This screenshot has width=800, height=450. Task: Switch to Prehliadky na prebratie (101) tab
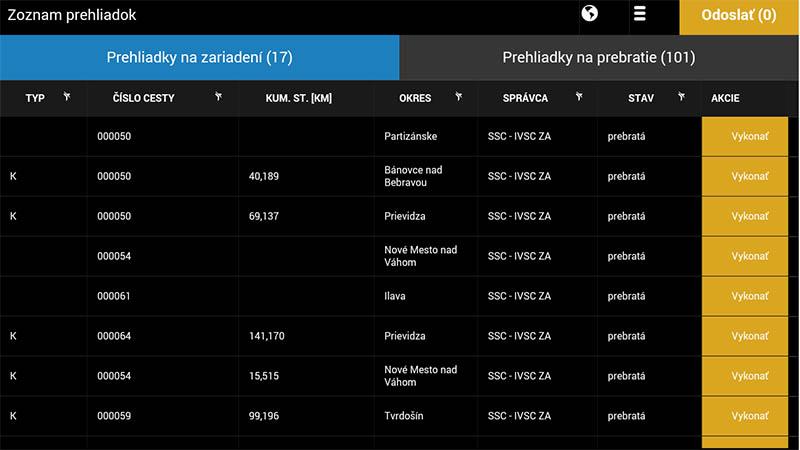(599, 57)
